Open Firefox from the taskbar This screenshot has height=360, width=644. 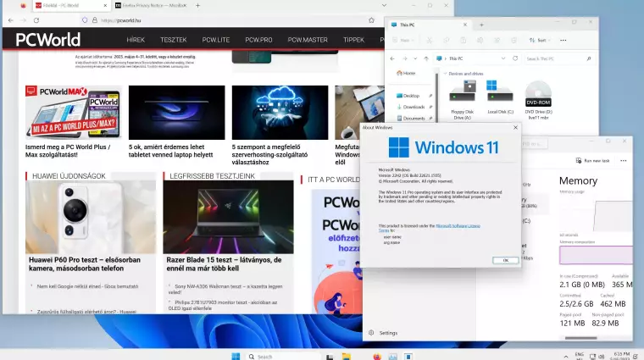click(x=377, y=357)
